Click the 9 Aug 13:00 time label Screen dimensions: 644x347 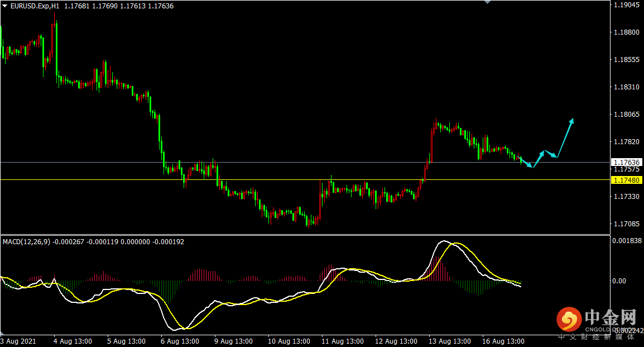pyautogui.click(x=233, y=341)
